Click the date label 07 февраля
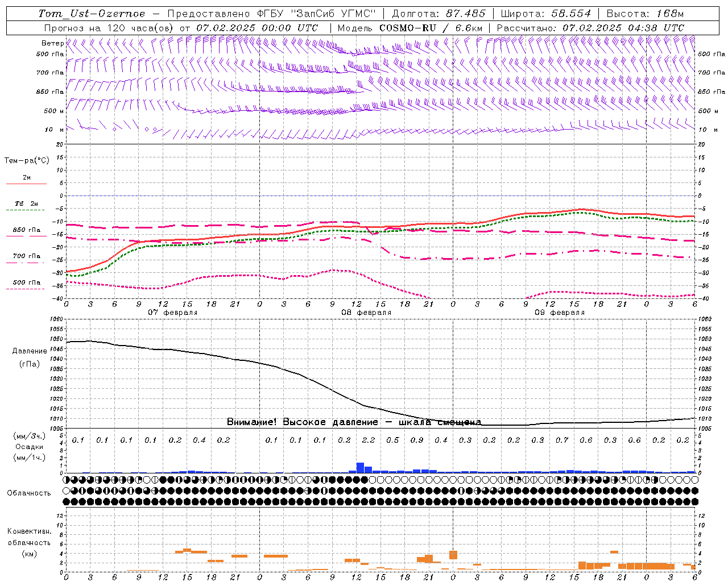This screenshot has height=582, width=728. 173,313
